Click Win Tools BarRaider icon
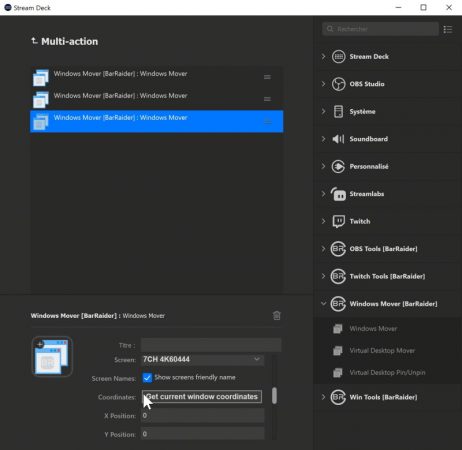Image resolution: width=462 pixels, height=450 pixels. [x=338, y=397]
